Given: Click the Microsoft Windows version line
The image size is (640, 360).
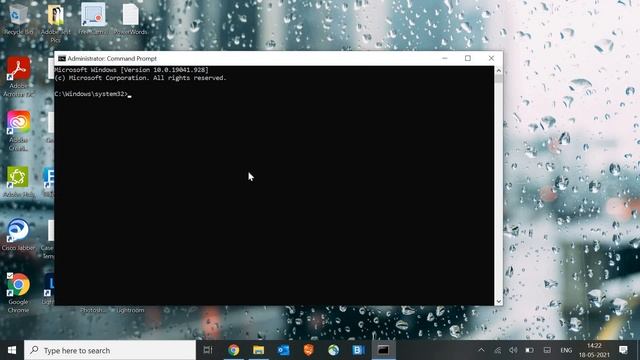Looking at the screenshot, I should click(131, 70).
